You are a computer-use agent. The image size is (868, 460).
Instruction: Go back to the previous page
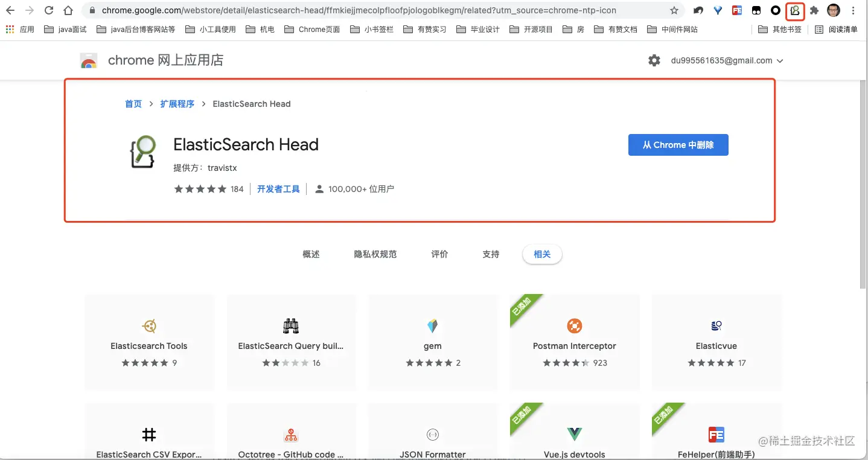10,10
